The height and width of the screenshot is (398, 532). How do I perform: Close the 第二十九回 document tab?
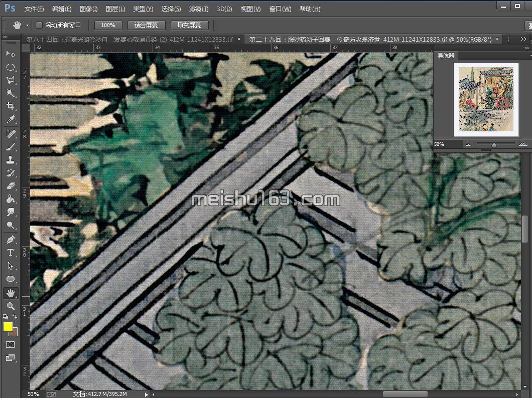point(497,39)
